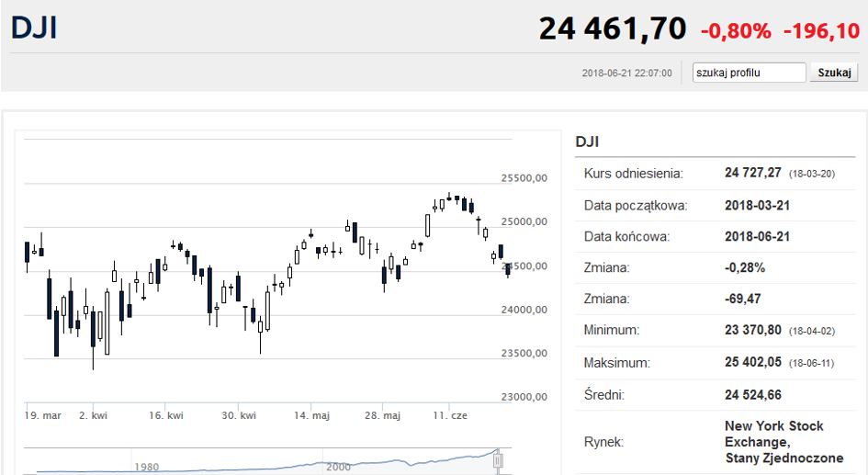Select the Minimum value 23 370,80 row
The width and height of the screenshot is (868, 475).
pyautogui.click(x=716, y=331)
